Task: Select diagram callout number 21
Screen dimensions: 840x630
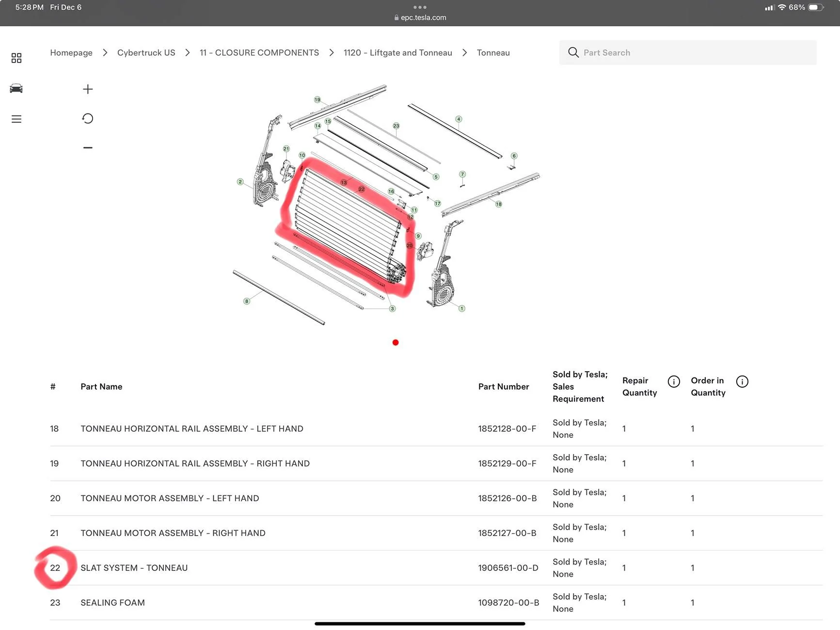Action: [286, 149]
